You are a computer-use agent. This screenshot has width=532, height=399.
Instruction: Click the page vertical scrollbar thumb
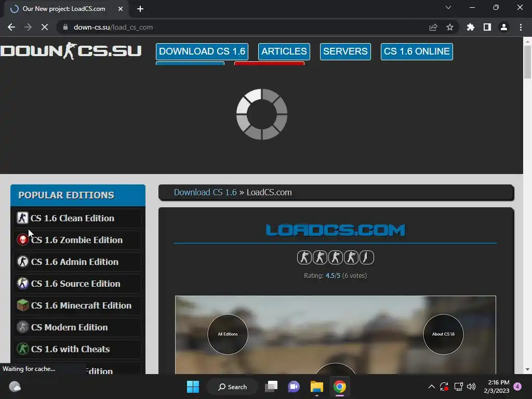[527, 62]
